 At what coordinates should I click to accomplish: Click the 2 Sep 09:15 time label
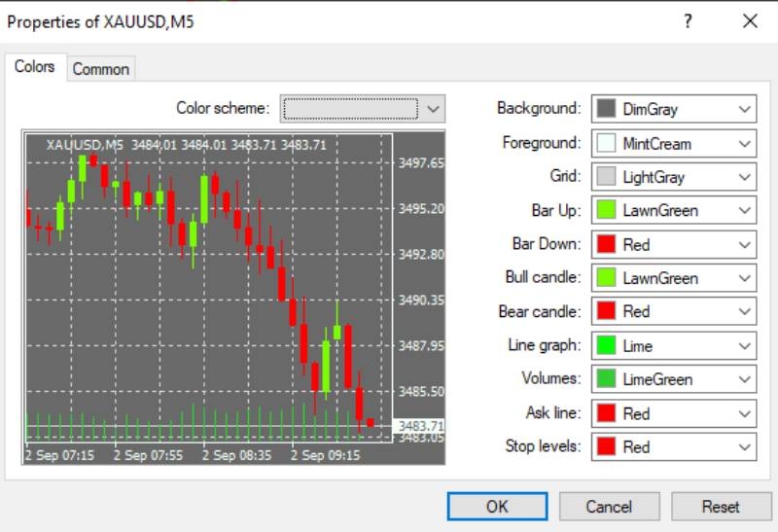[x=326, y=455]
